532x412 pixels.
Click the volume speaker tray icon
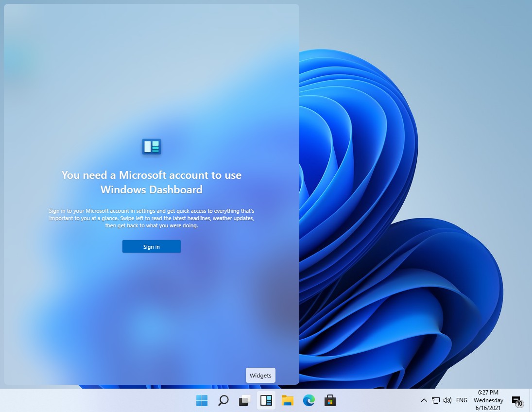coord(447,400)
